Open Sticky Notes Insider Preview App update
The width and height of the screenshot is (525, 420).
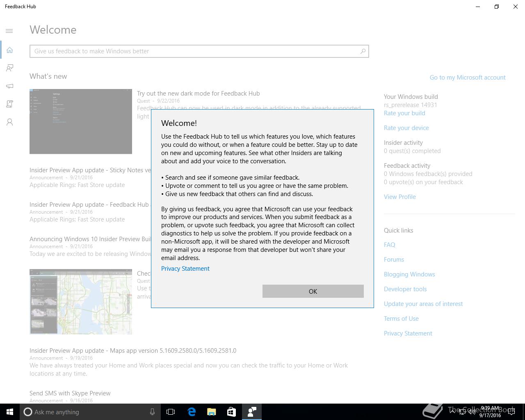[x=90, y=170]
